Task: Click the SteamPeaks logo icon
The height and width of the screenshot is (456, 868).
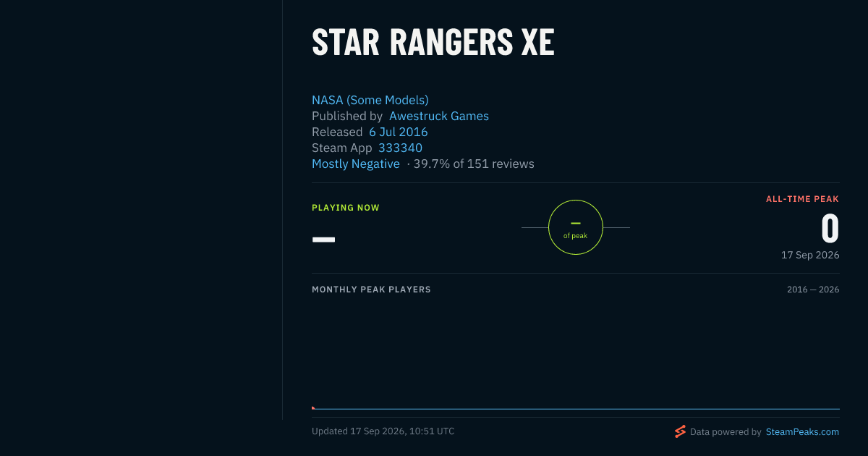Action: coord(680,431)
